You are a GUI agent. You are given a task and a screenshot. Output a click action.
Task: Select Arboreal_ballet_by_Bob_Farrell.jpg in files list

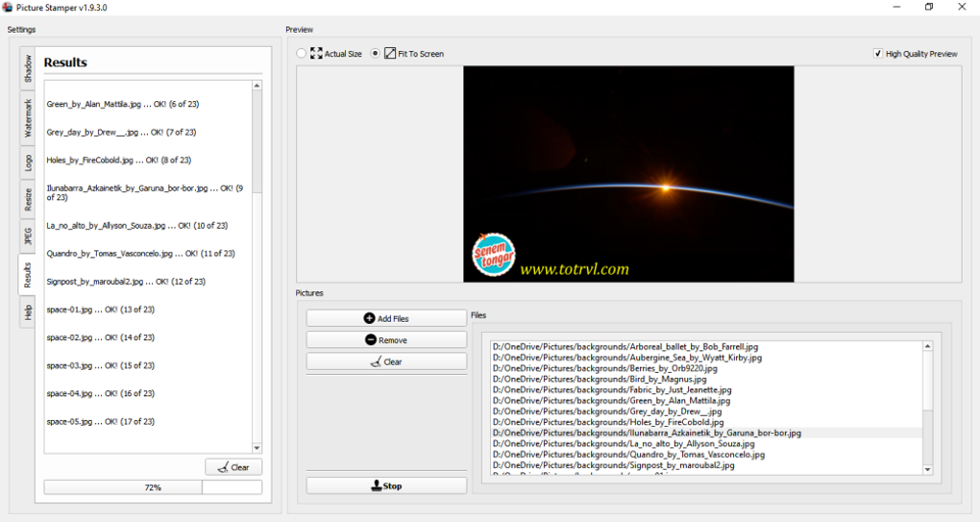tap(707, 346)
